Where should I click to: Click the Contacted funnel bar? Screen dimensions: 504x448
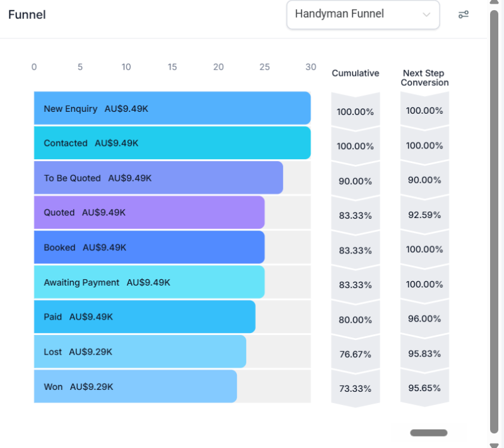[x=172, y=143]
